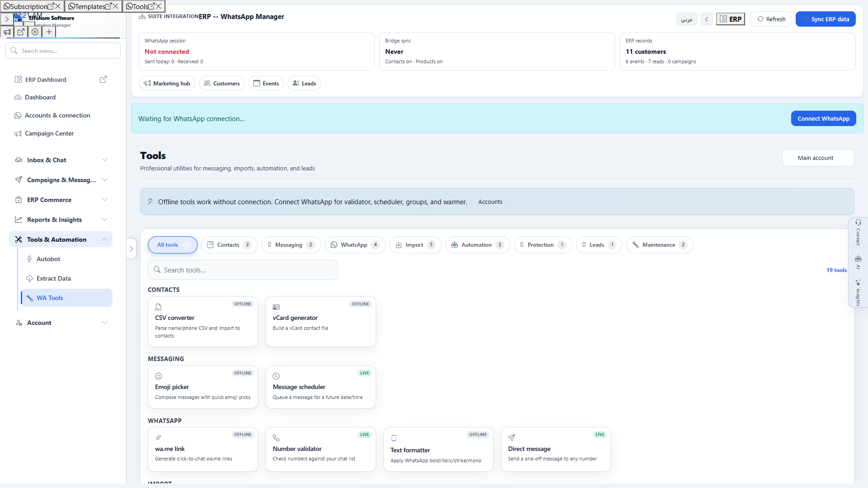Open Number validator phone icon
868x488 pixels.
tap(276, 437)
